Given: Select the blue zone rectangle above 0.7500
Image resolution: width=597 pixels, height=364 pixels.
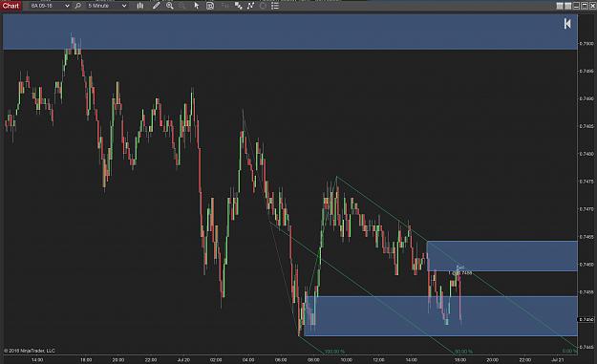Looking at the screenshot, I should tap(290, 32).
